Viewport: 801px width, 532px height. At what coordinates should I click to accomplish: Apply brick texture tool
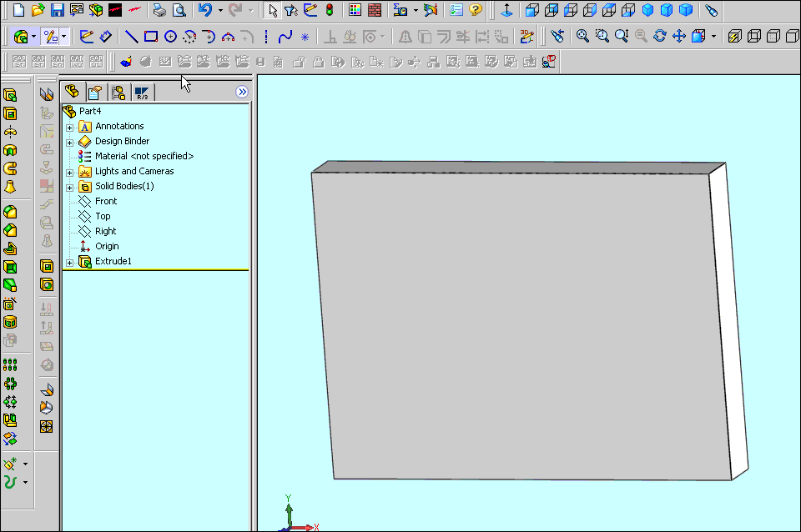click(x=375, y=10)
